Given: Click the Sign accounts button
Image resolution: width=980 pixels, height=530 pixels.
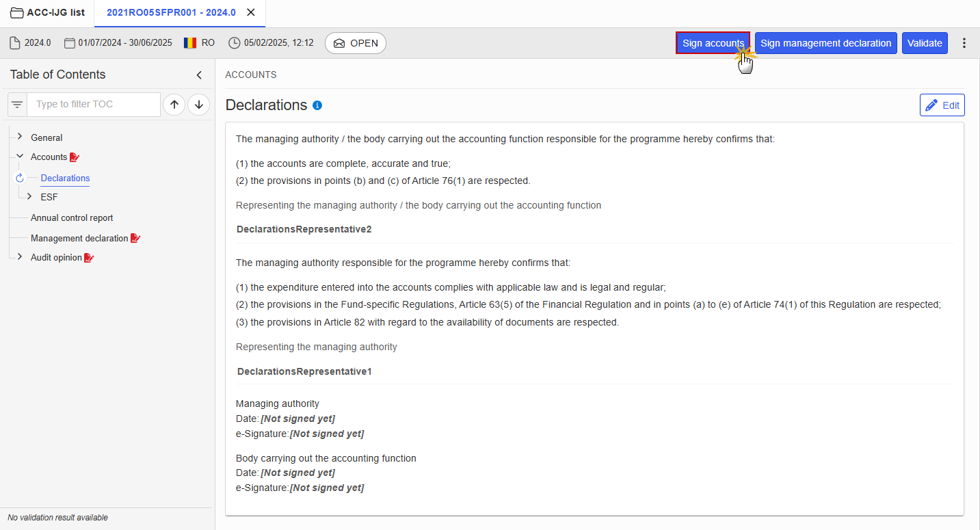Looking at the screenshot, I should tap(713, 43).
